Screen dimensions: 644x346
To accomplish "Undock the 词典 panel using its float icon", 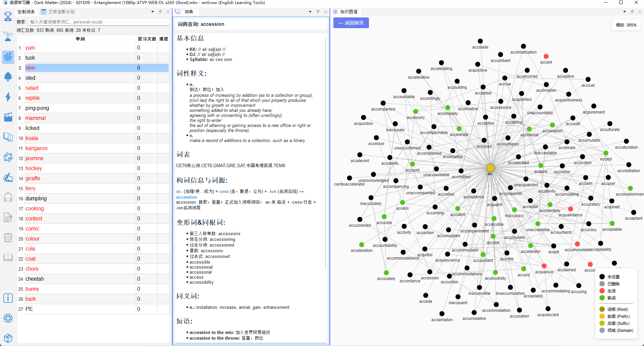I will click(x=318, y=12).
